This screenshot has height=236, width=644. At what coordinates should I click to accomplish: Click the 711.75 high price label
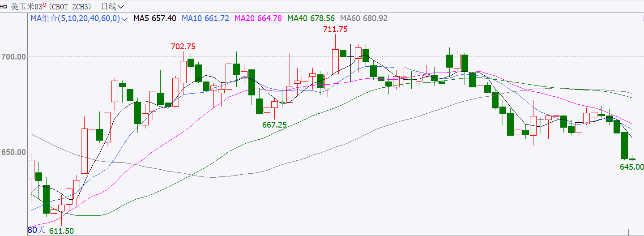(x=335, y=29)
